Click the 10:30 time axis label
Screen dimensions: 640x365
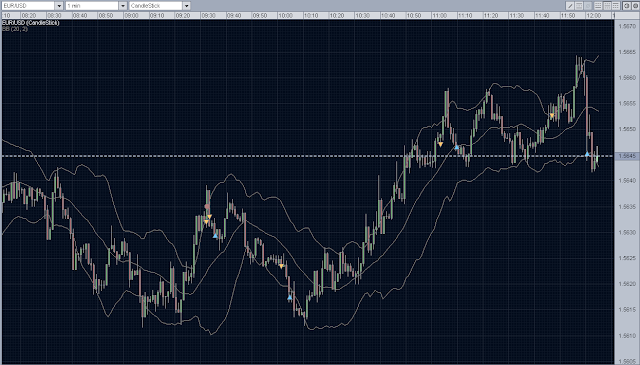pyautogui.click(x=362, y=16)
